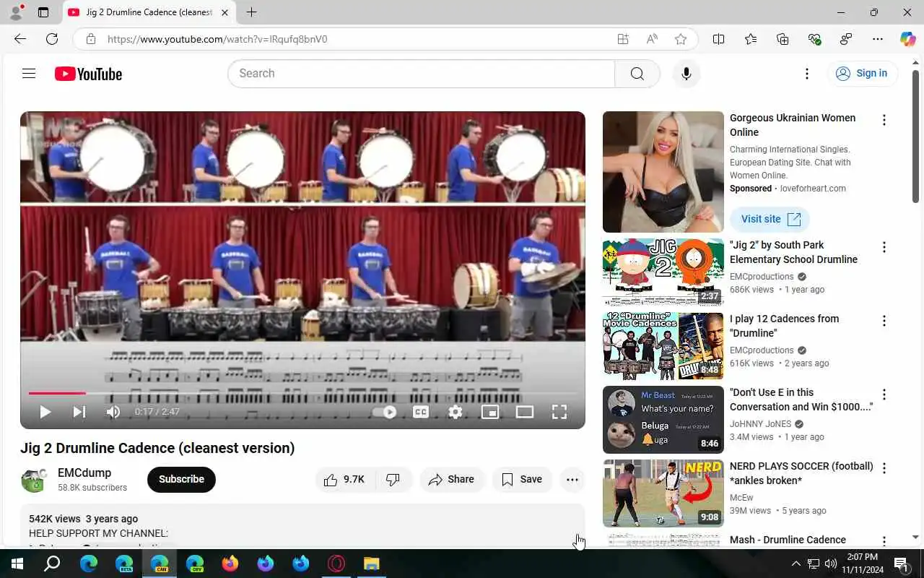
Task: Click the search magnifier button
Action: pyautogui.click(x=637, y=74)
